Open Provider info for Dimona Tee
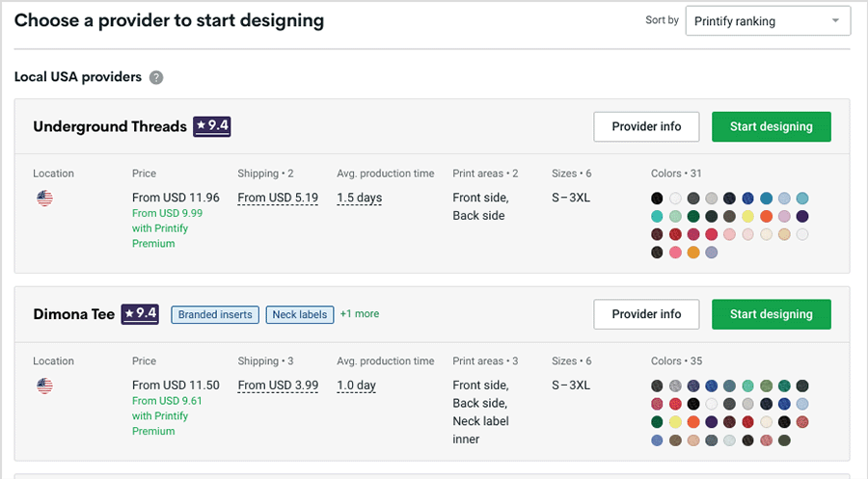The height and width of the screenshot is (479, 868). [646, 314]
